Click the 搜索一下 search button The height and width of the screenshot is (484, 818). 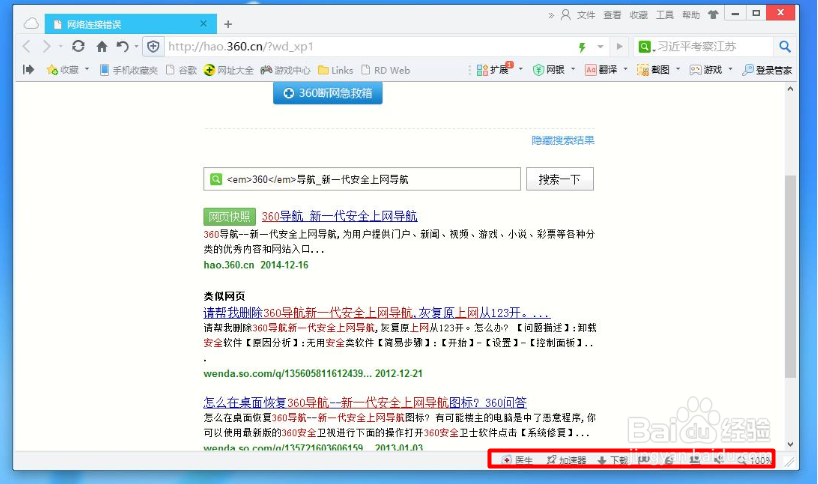tap(560, 179)
